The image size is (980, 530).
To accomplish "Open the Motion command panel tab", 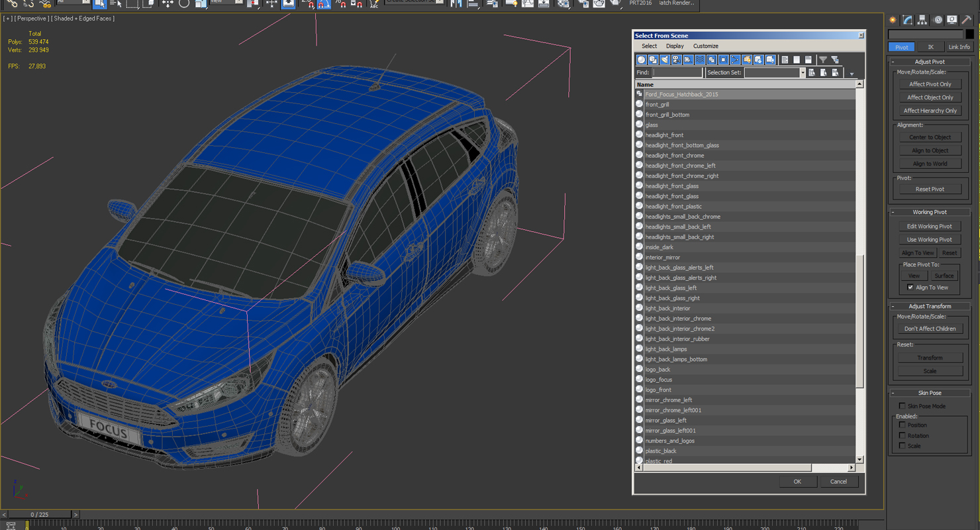I will point(938,20).
